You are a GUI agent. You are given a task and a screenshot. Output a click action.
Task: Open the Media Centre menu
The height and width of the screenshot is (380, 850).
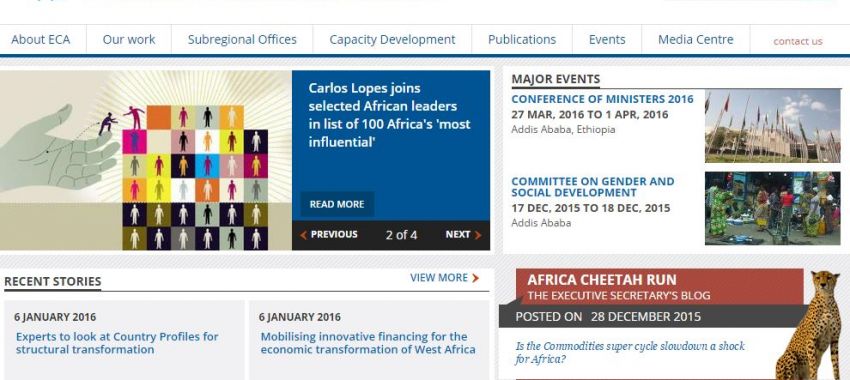point(696,40)
